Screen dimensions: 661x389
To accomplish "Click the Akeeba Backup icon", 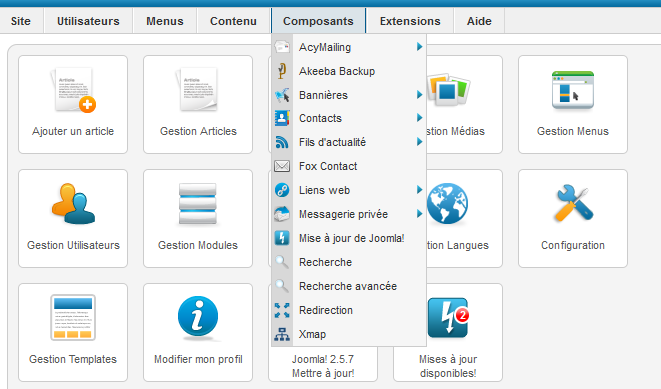I will click(x=282, y=71).
